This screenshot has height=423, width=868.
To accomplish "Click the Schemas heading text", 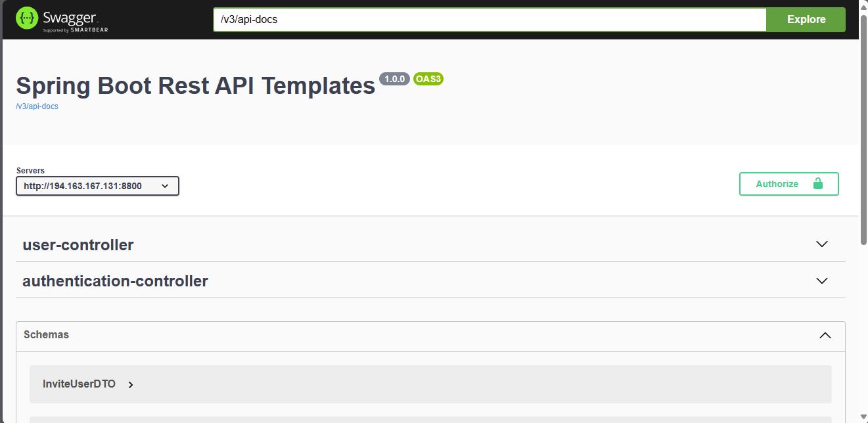I will (46, 334).
